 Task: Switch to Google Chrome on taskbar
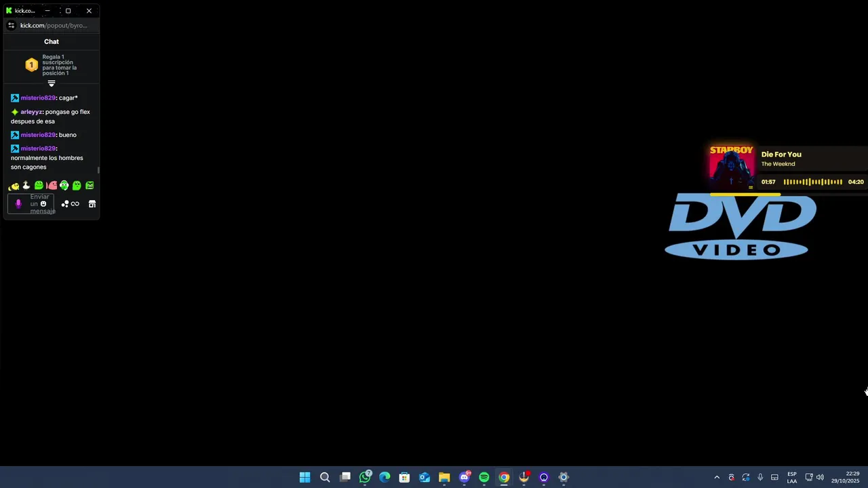coord(504,477)
